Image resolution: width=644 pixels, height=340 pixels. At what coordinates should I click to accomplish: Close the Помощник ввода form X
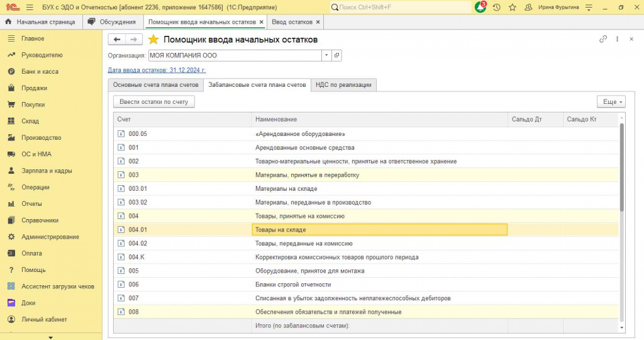[631, 39]
